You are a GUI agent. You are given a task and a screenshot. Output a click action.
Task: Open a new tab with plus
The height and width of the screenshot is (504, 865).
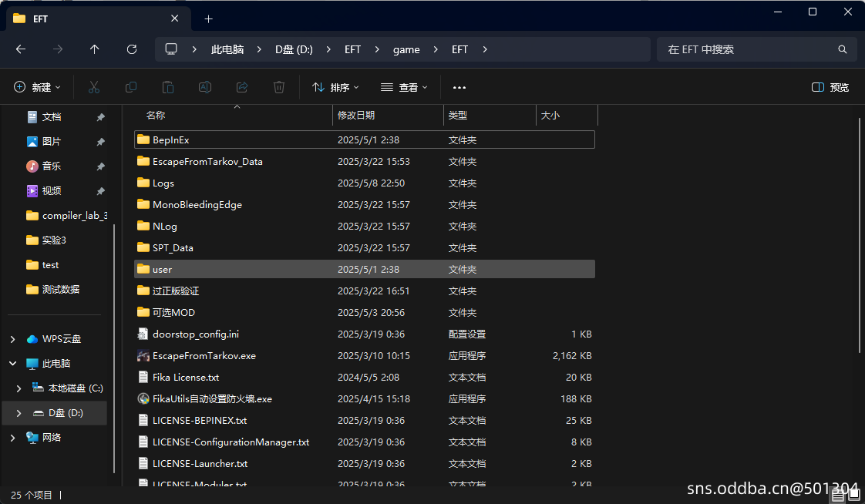208,18
